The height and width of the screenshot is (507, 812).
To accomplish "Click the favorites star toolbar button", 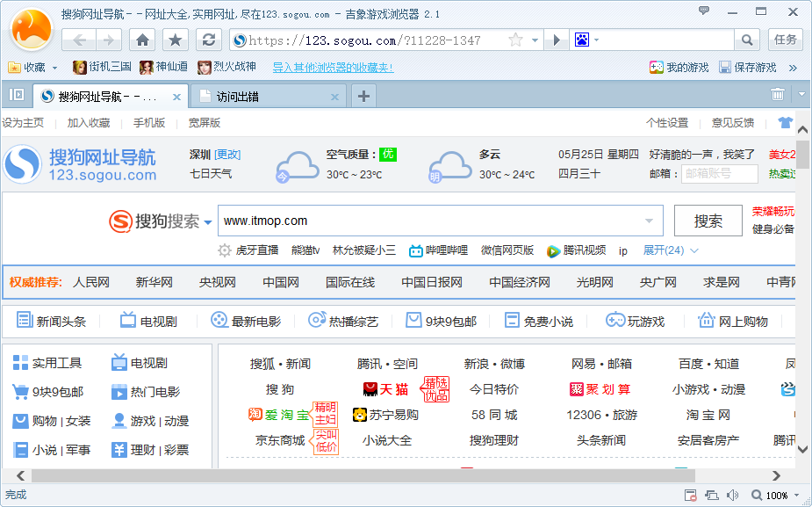I will (x=176, y=40).
